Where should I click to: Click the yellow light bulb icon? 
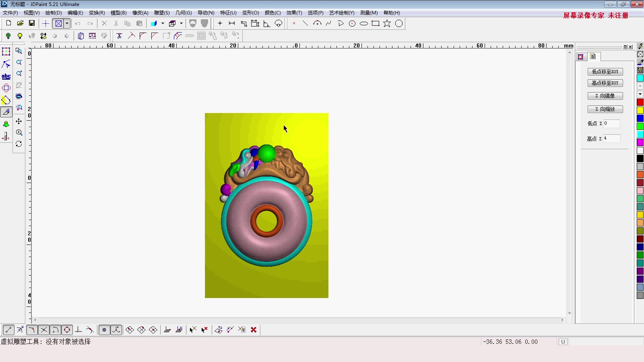(x=20, y=36)
